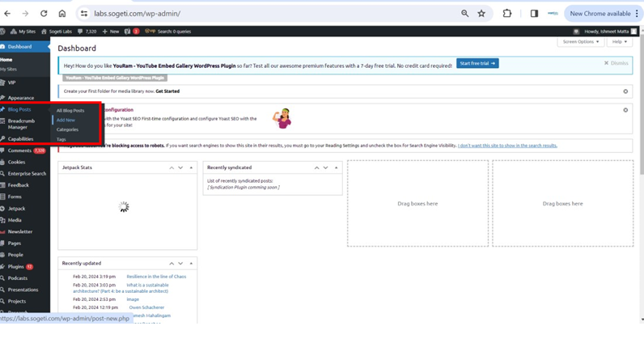Open Breadcrumb Manager sidebar item
The height and width of the screenshot is (343, 644).
(24, 124)
